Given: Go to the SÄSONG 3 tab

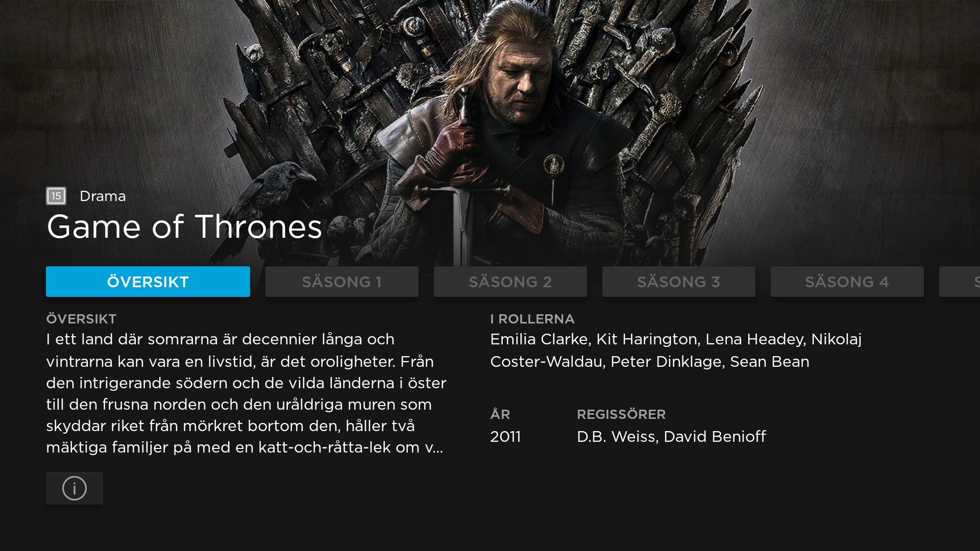Looking at the screenshot, I should (x=679, y=282).
